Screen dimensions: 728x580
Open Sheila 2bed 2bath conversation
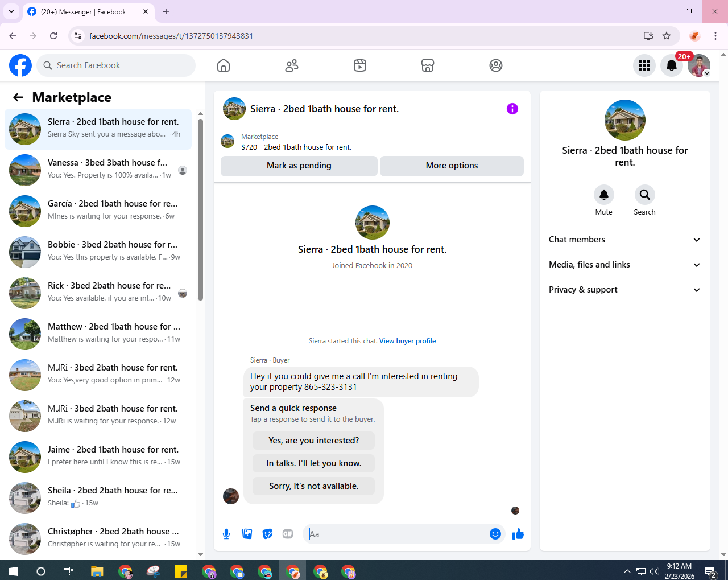98,498
